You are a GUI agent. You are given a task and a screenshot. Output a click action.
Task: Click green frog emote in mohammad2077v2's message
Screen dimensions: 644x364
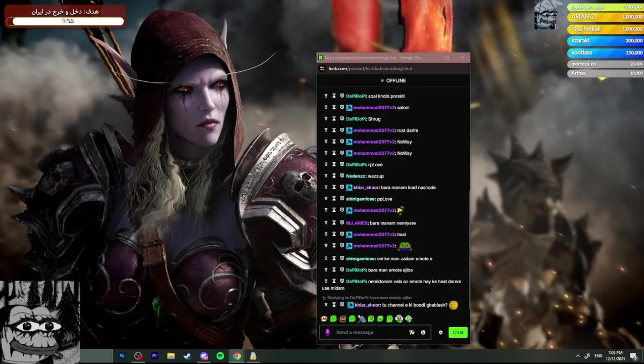point(405,246)
